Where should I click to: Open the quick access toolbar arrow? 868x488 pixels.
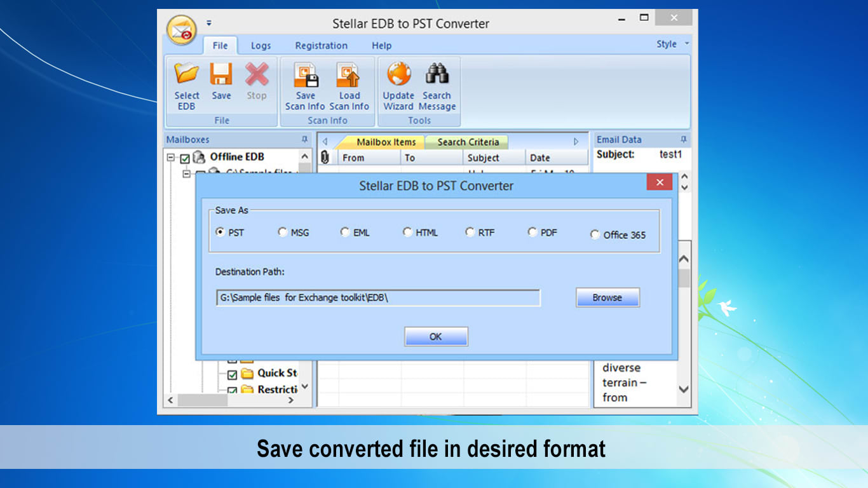tap(209, 24)
